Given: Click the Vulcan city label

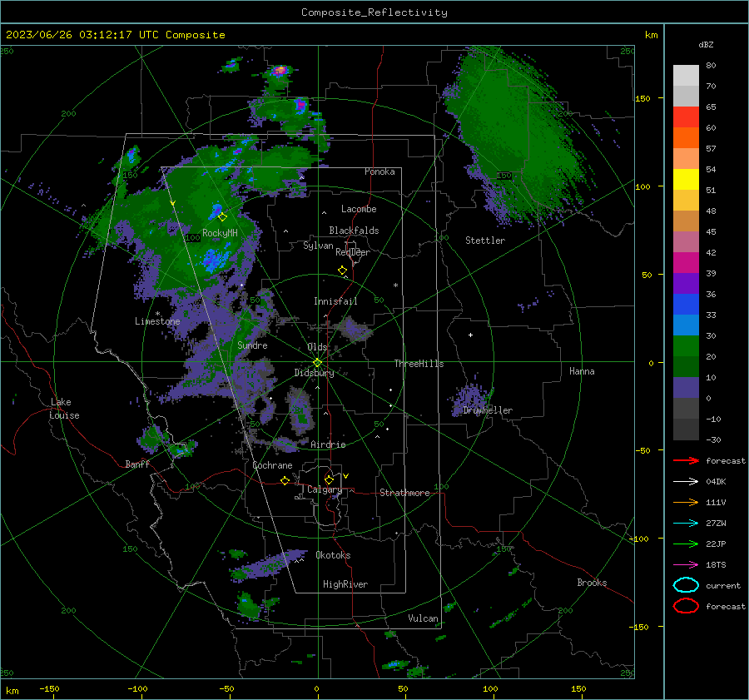Looking at the screenshot, I should [x=423, y=618].
